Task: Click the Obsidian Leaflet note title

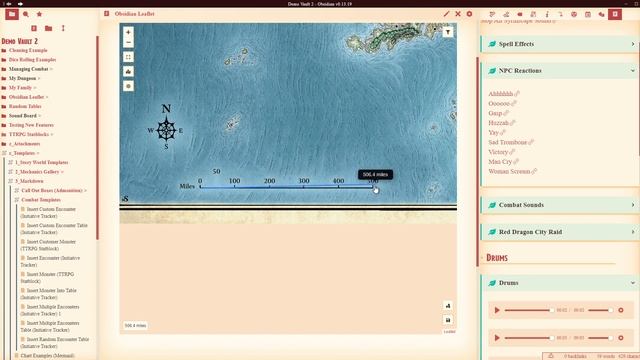Action: [x=134, y=14]
